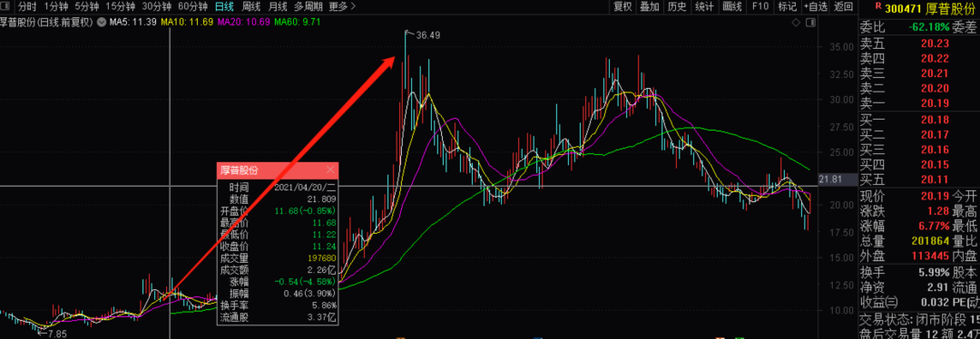Expand the 更多 periods menu

[x=342, y=7]
